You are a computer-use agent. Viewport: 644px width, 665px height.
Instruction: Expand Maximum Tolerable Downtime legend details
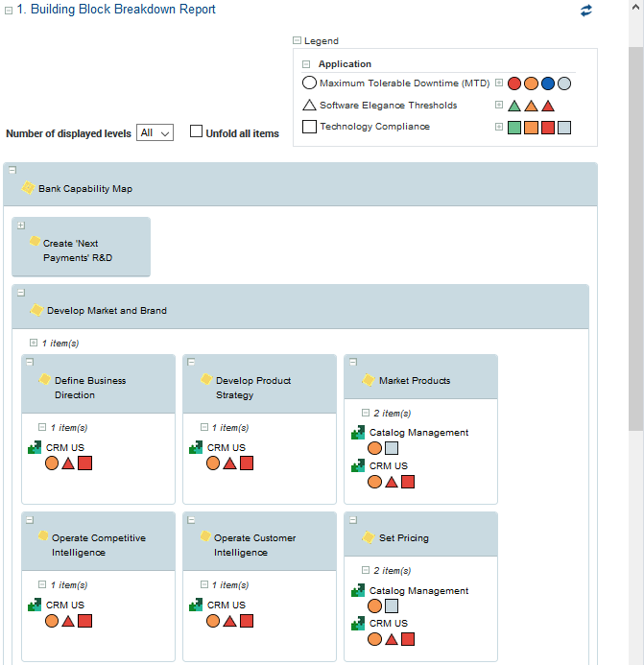click(499, 83)
